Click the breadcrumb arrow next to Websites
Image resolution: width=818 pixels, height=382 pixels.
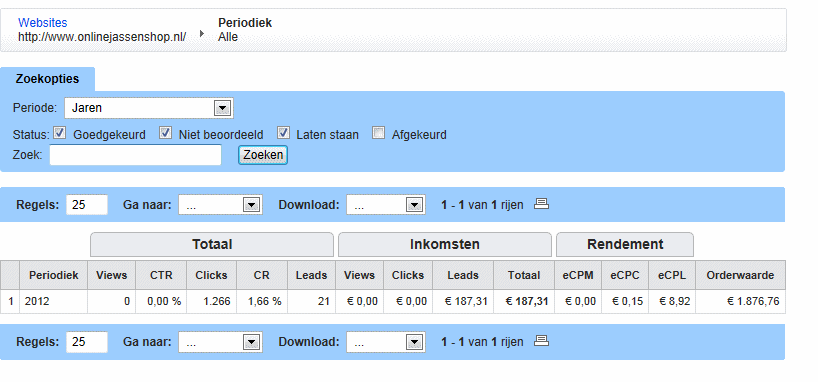(202, 33)
